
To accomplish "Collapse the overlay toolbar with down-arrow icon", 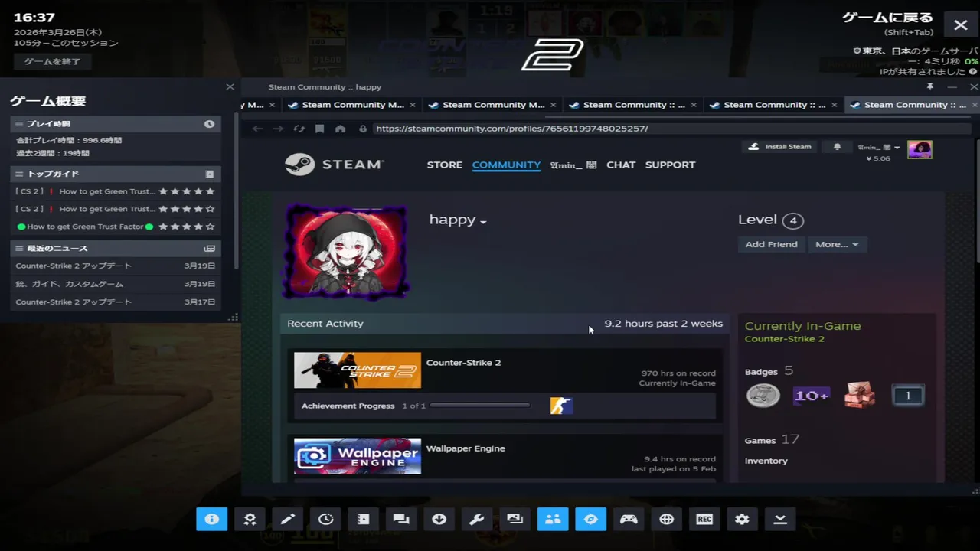I will click(780, 519).
